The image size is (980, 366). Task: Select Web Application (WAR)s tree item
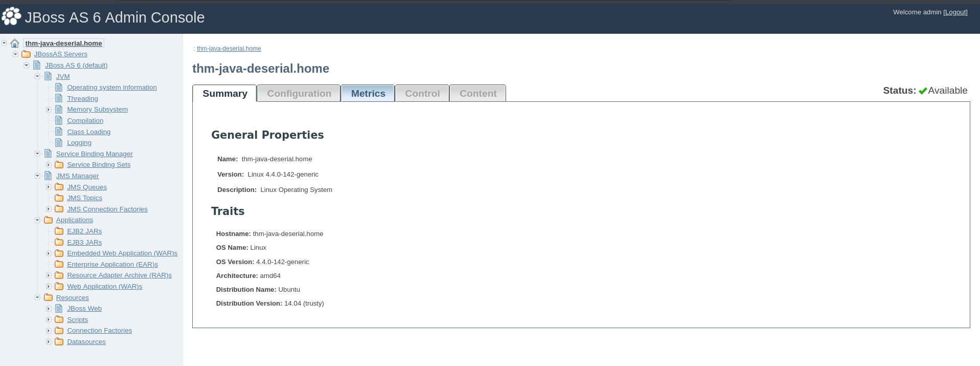[x=105, y=287]
